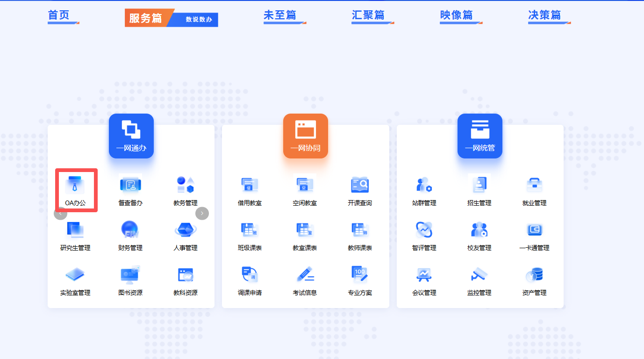
Task: Select the 一网统管 category tile
Action: point(480,136)
